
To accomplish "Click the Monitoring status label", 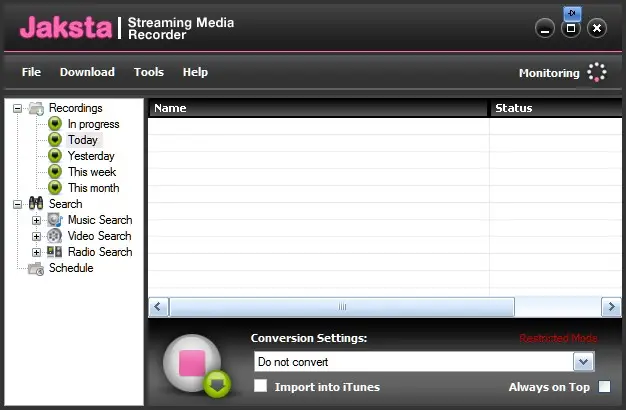I will [549, 73].
